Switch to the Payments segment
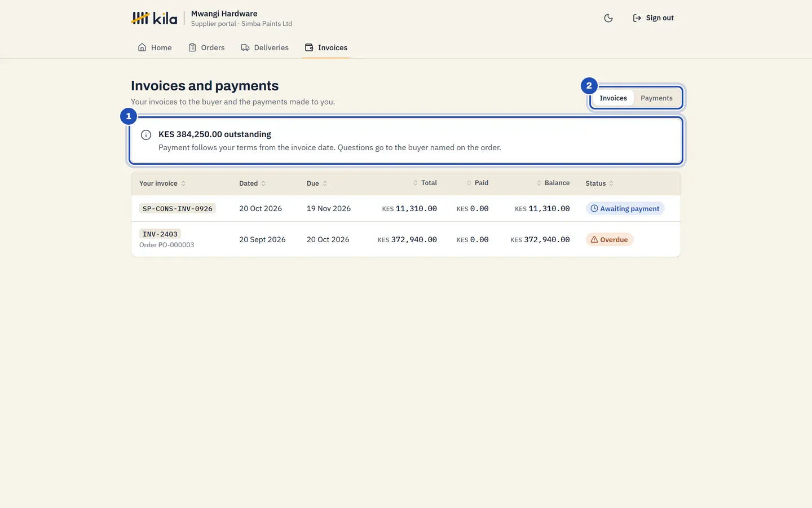Viewport: 812px width, 508px height. pos(656,98)
